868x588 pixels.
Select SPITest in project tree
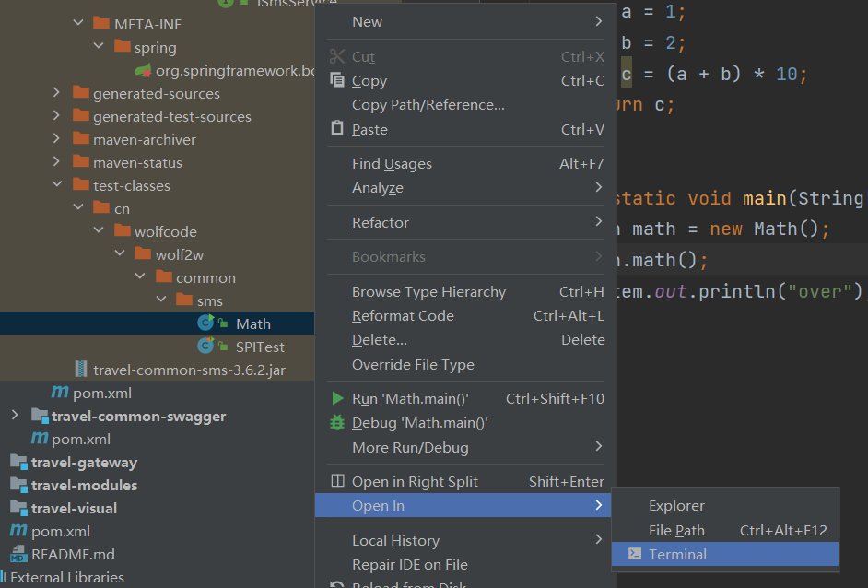(260, 347)
